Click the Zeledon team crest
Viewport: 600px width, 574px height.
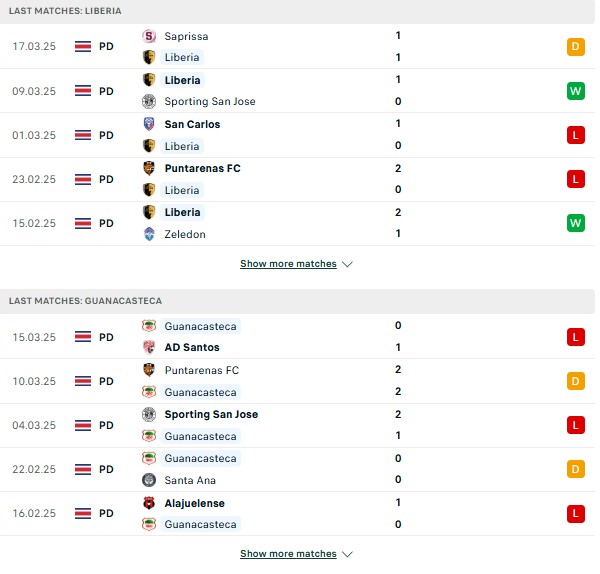click(149, 234)
